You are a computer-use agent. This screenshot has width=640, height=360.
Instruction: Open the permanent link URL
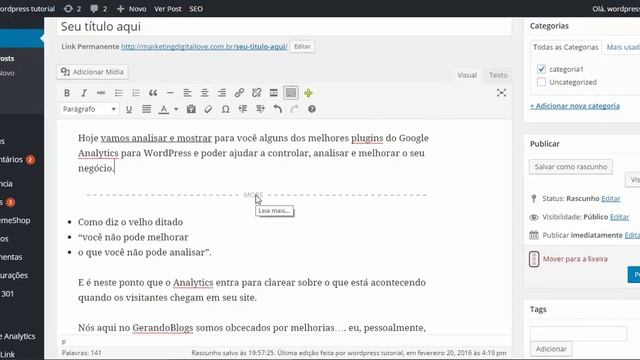click(204, 47)
